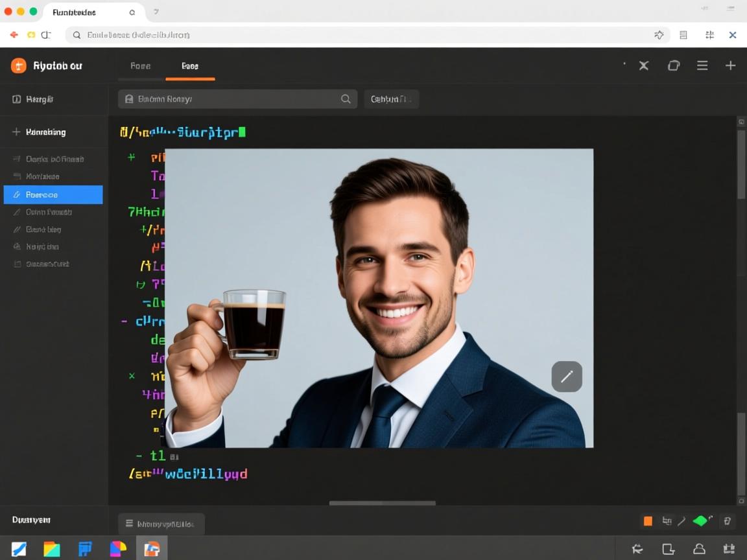This screenshot has height=560, width=747.
Task: Click the button with list icon in the bottom bar
Action: tap(161, 524)
